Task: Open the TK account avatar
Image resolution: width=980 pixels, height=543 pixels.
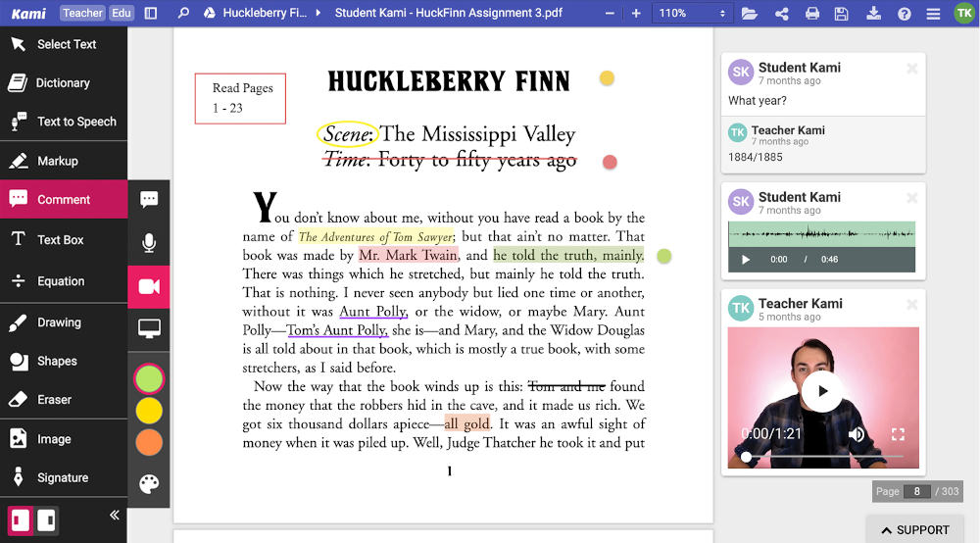Action: (963, 13)
